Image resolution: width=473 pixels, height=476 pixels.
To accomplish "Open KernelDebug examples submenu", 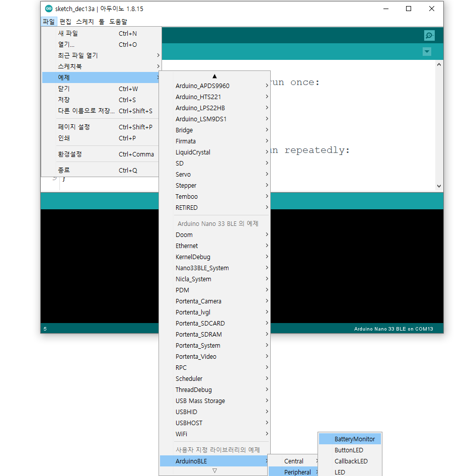I will (x=215, y=257).
